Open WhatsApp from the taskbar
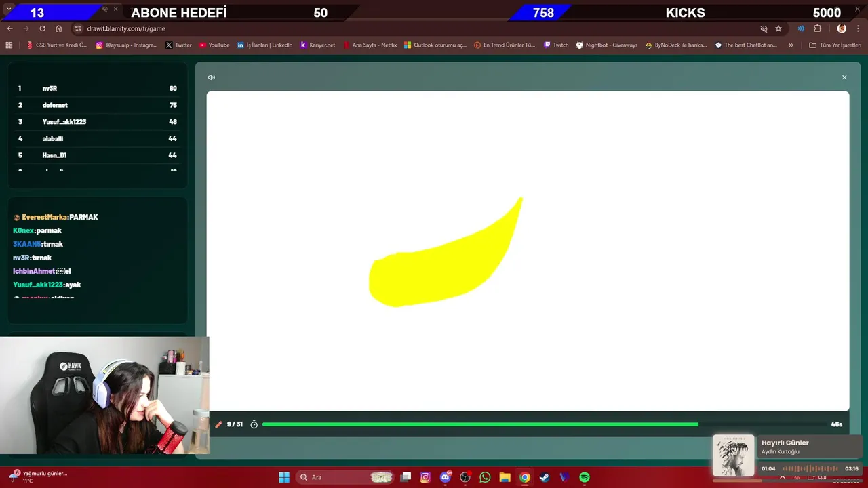The height and width of the screenshot is (488, 868). pos(485,477)
